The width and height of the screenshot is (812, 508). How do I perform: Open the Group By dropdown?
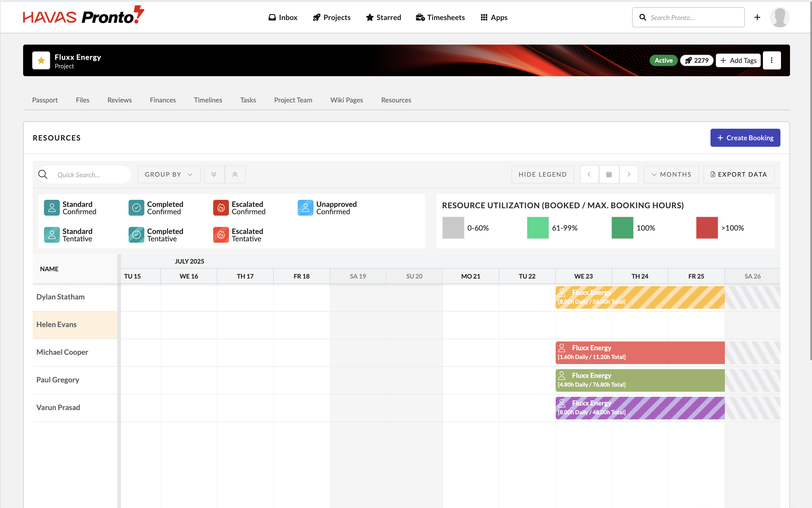point(169,174)
